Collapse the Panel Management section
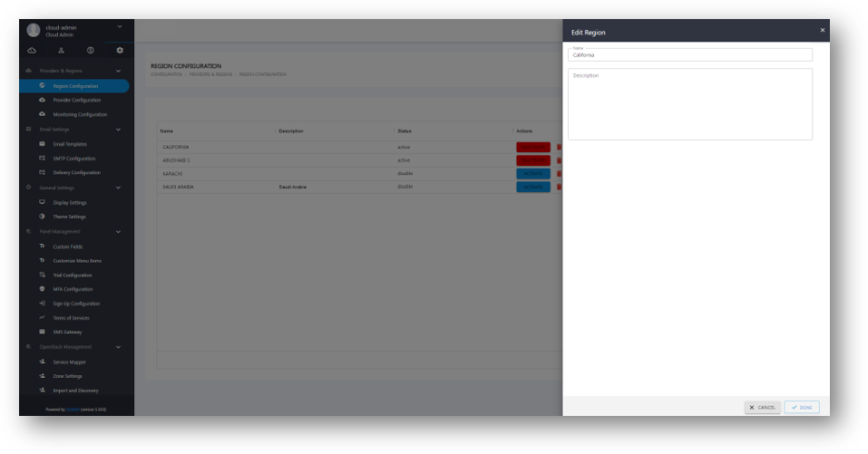The width and height of the screenshot is (868, 454). (x=118, y=231)
